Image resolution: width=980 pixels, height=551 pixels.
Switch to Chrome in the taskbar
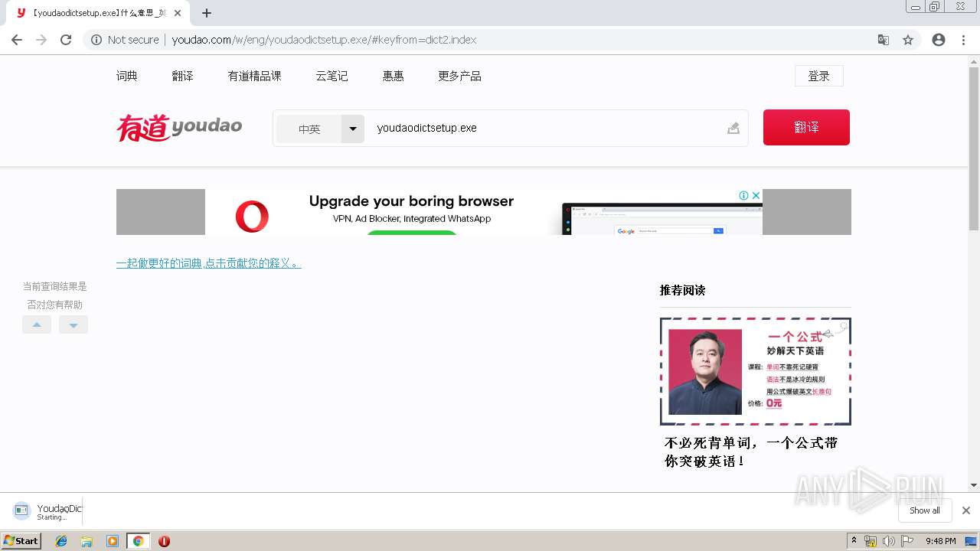[138, 541]
